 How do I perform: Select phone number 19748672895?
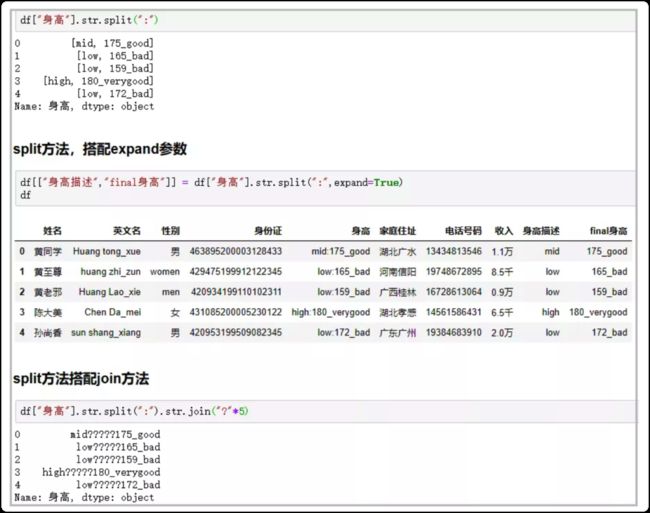click(454, 272)
